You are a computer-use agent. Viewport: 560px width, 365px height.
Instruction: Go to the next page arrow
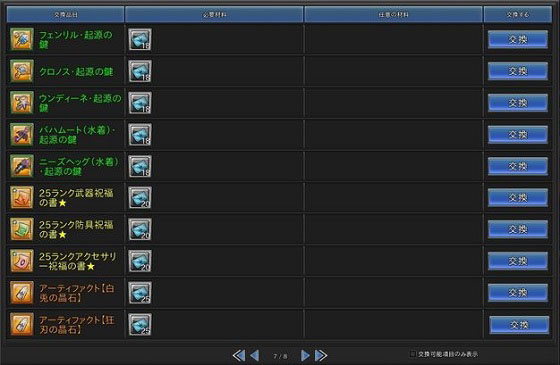coord(305,355)
